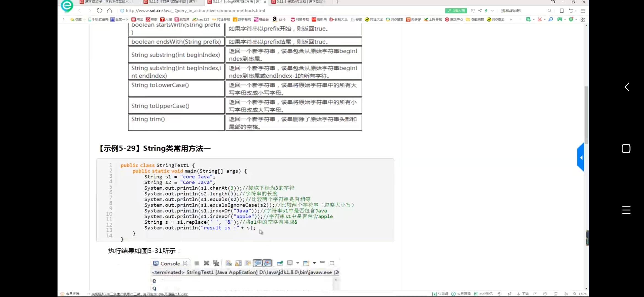The width and height of the screenshot is (644, 297).
Task: Click the 360 security shield icon
Action: click(x=571, y=19)
